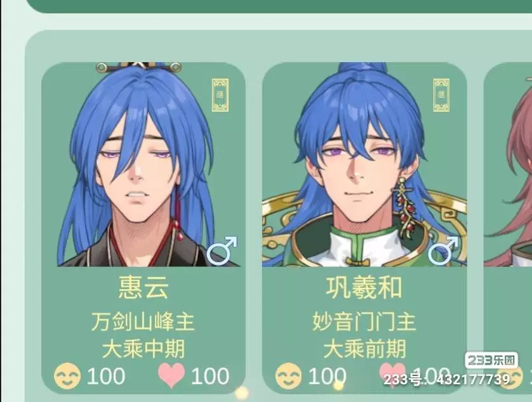Click the cultivation stage 大乘中期

[x=143, y=349]
